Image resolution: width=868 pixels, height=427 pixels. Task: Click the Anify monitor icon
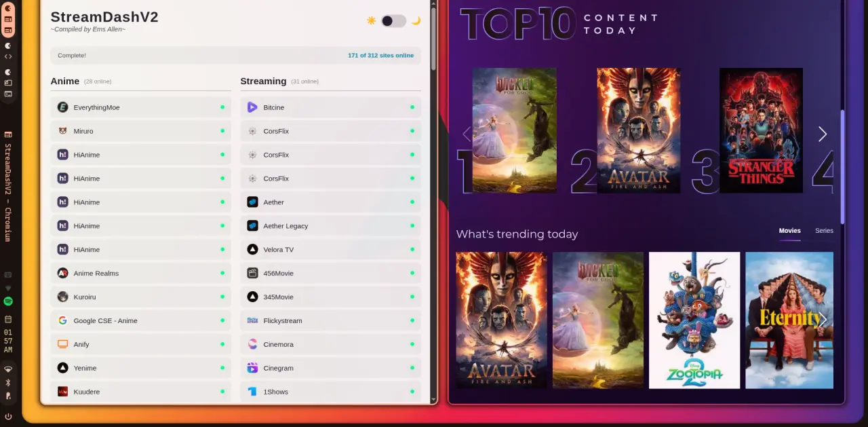[62, 344]
